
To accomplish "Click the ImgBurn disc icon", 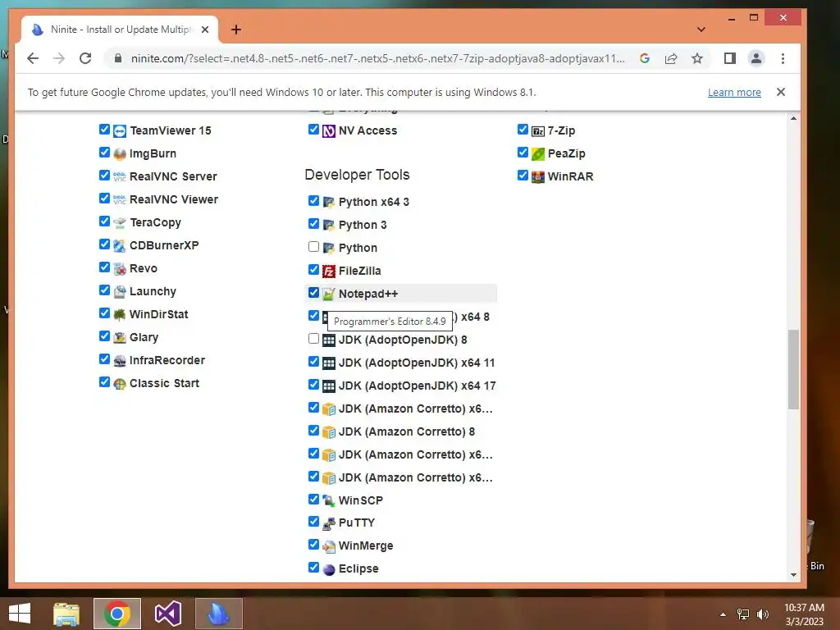I will (120, 153).
